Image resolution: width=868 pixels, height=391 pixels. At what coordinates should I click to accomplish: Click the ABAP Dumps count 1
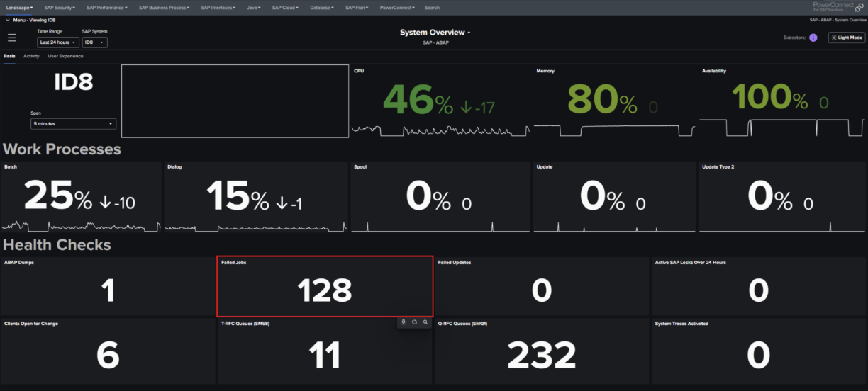pos(108,291)
